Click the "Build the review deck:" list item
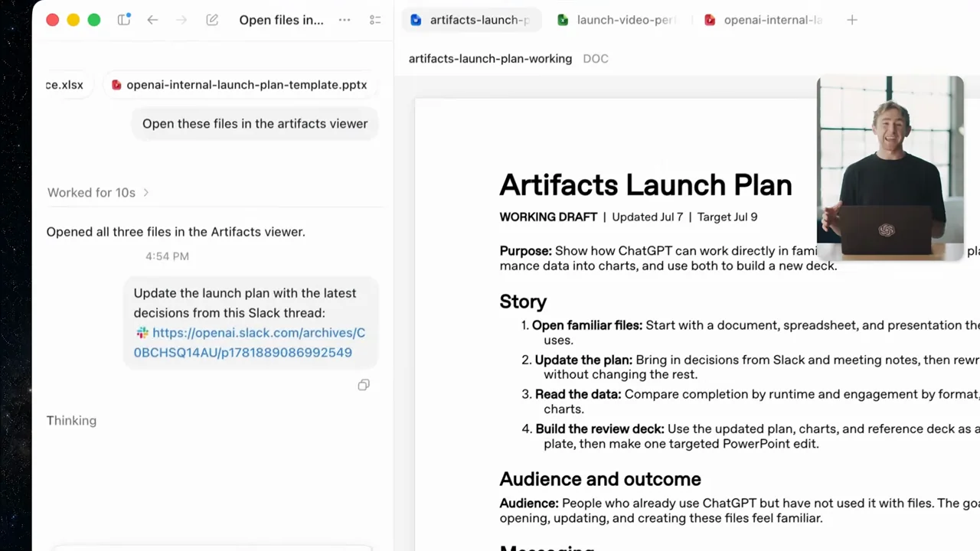This screenshot has width=980, height=551. (x=600, y=429)
